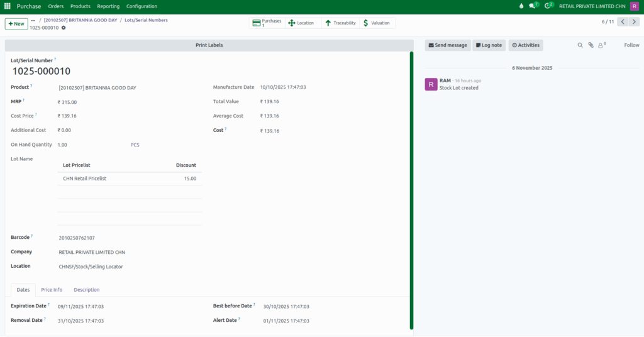Open the Products menu
The height and width of the screenshot is (337, 644).
[x=80, y=6]
